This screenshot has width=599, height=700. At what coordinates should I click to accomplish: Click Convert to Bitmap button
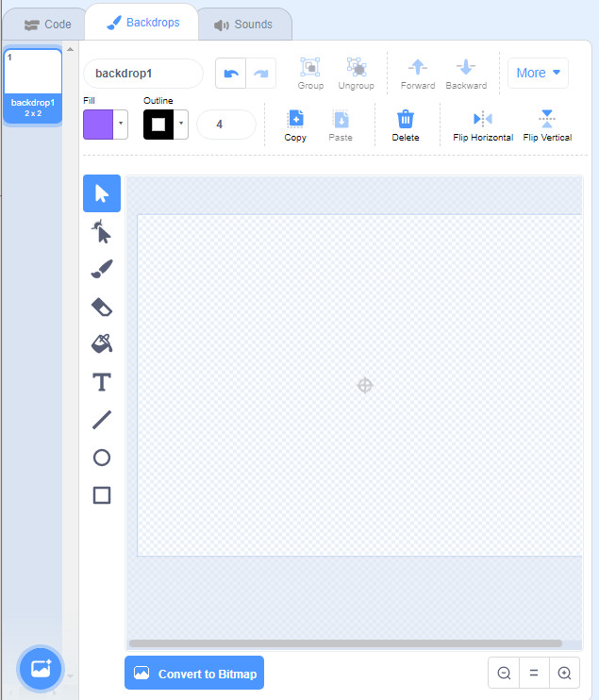(x=194, y=674)
